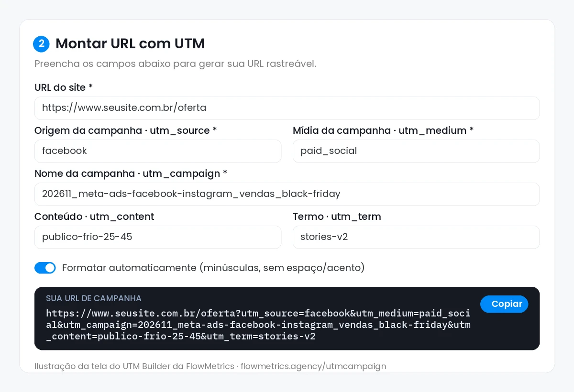Click the Formatar automaticamente label text
Screen dimensions: 574x392
tap(213, 268)
